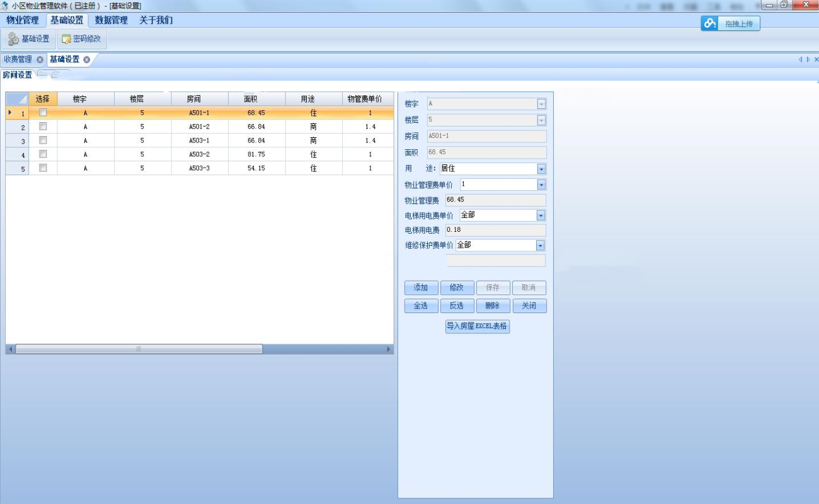Screen dimensions: 819x504
Task: Open the 密码修改 toolbar icon
Action: (x=67, y=39)
